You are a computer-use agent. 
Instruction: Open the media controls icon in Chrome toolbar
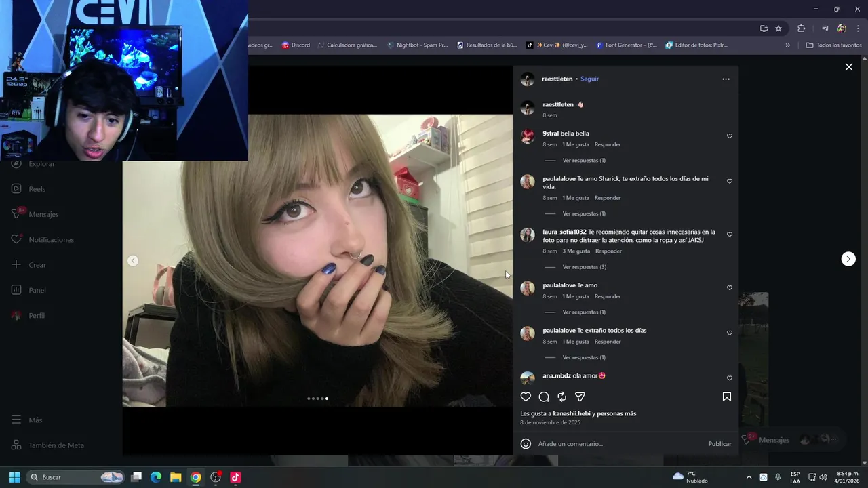pyautogui.click(x=825, y=28)
